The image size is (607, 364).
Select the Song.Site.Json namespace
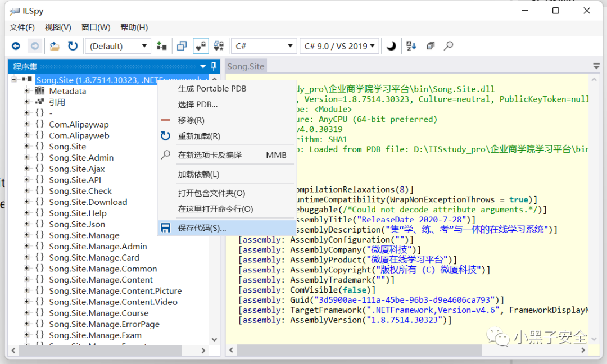pos(76,224)
